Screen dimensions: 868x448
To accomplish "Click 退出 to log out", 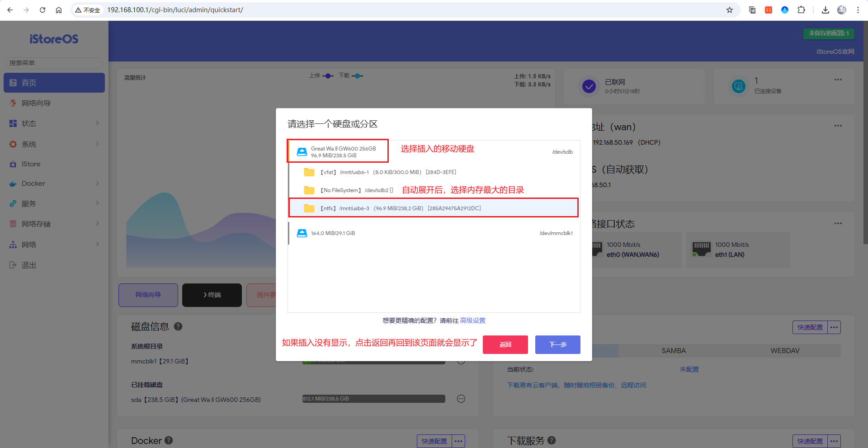I will [54, 265].
